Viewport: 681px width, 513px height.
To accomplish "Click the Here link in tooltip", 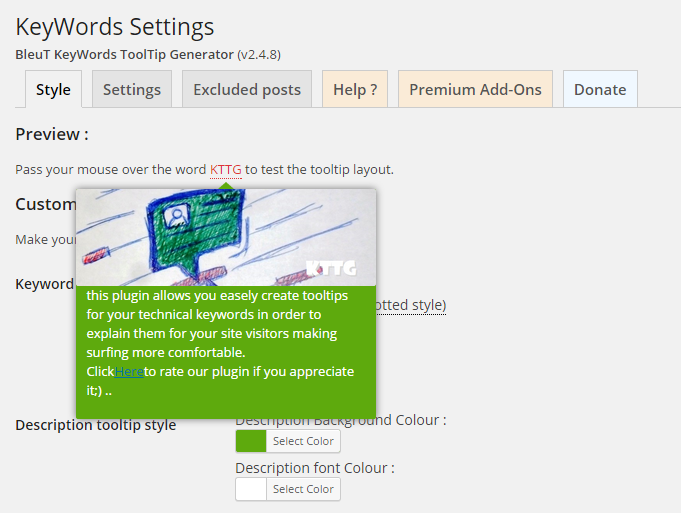I will point(129,371).
